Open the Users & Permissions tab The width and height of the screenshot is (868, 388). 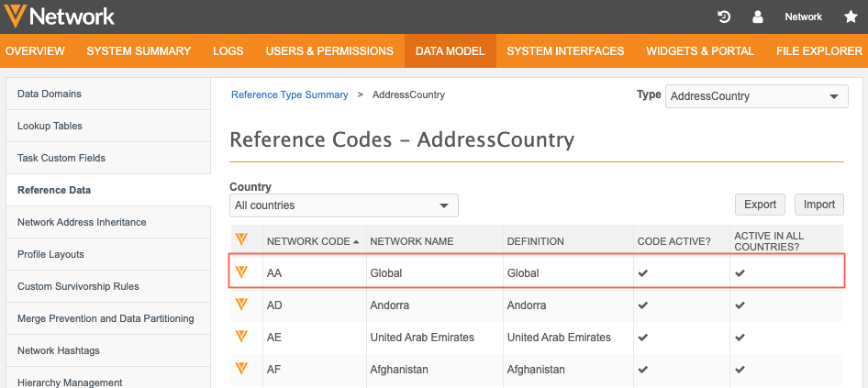[x=329, y=51]
